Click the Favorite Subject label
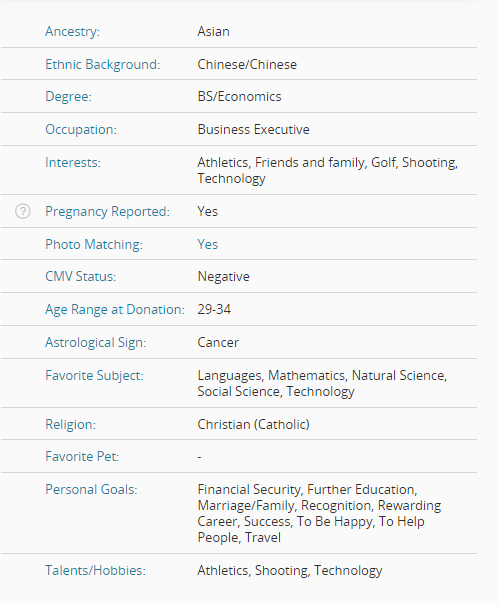 (x=94, y=376)
